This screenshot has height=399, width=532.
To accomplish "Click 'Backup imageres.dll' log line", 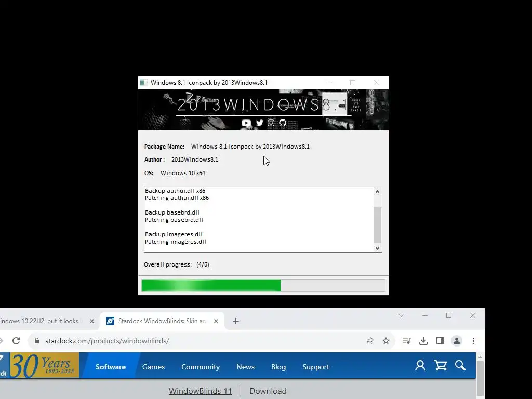I will click(x=174, y=234).
